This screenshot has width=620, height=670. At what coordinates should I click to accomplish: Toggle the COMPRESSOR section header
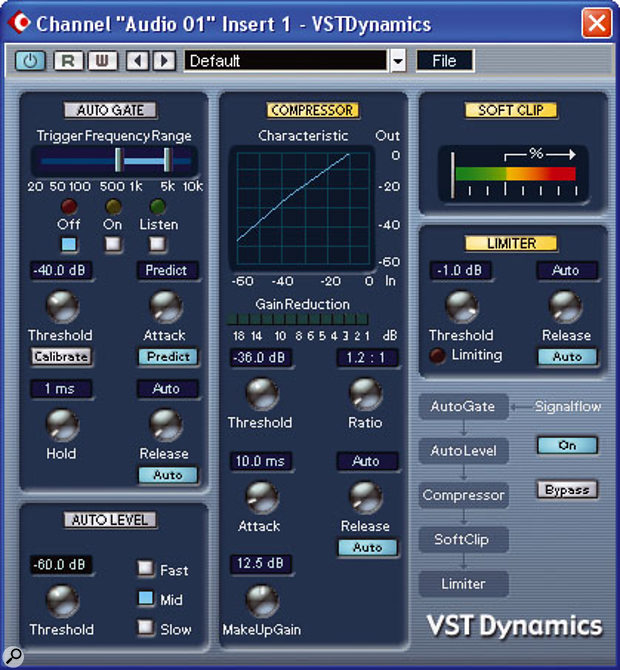pyautogui.click(x=312, y=110)
